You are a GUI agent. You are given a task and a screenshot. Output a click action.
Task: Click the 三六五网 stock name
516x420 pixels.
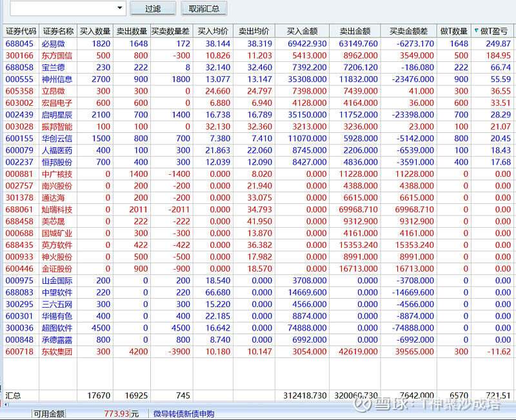click(57, 305)
